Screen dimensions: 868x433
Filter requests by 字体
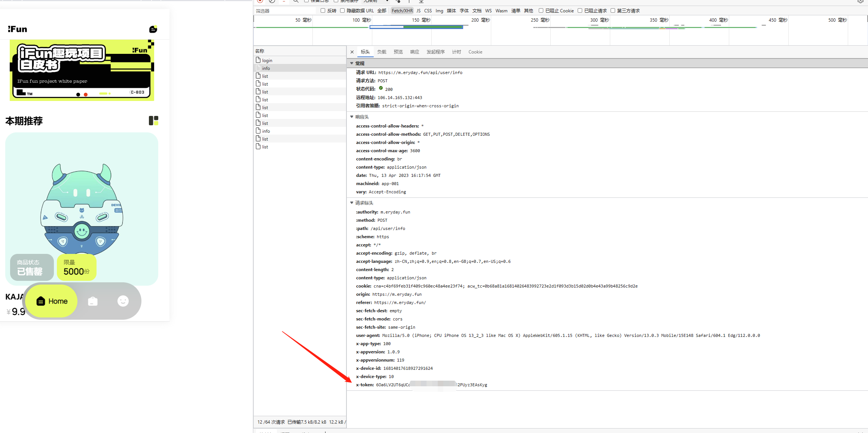464,10
